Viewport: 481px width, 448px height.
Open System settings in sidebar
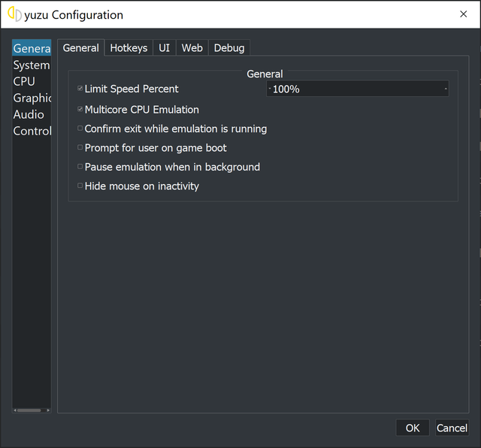pyautogui.click(x=32, y=65)
